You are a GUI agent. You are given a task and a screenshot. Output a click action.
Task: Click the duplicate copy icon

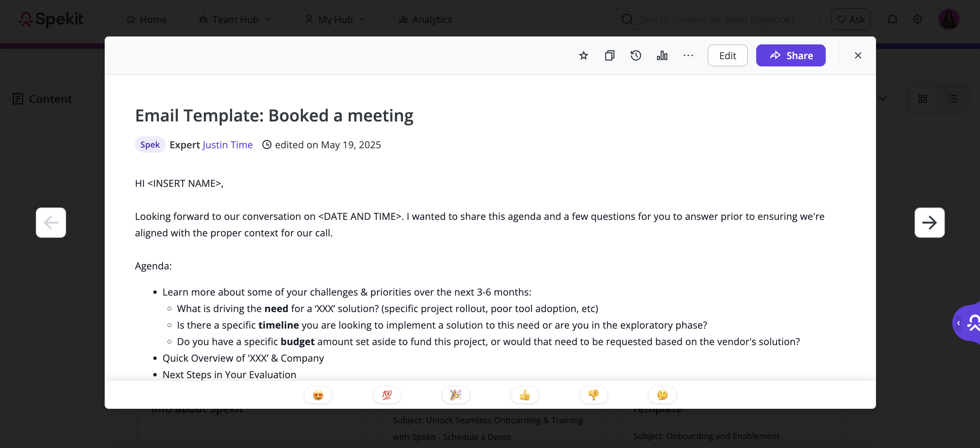(609, 55)
